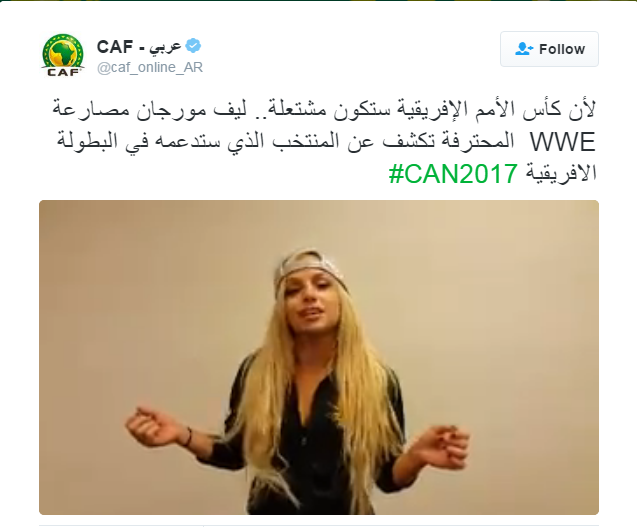
Task: Click the first line of Arabic tweet text
Action: coord(324,109)
